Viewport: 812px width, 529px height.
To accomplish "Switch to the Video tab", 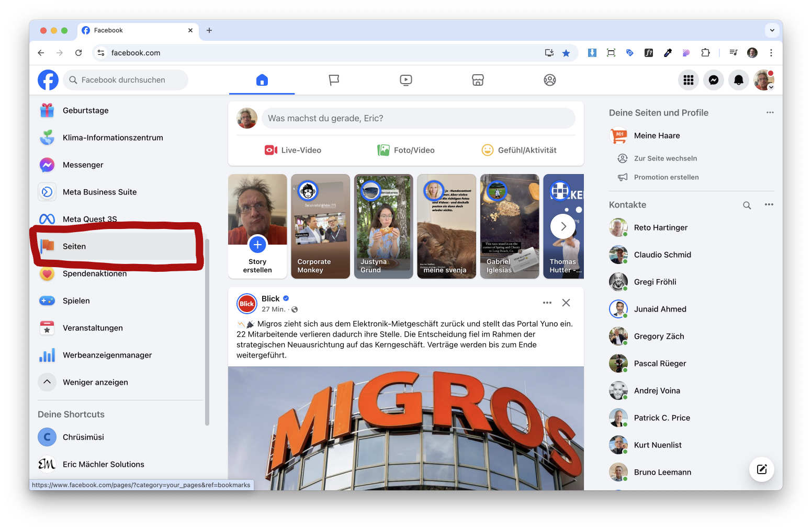I will 405,80.
